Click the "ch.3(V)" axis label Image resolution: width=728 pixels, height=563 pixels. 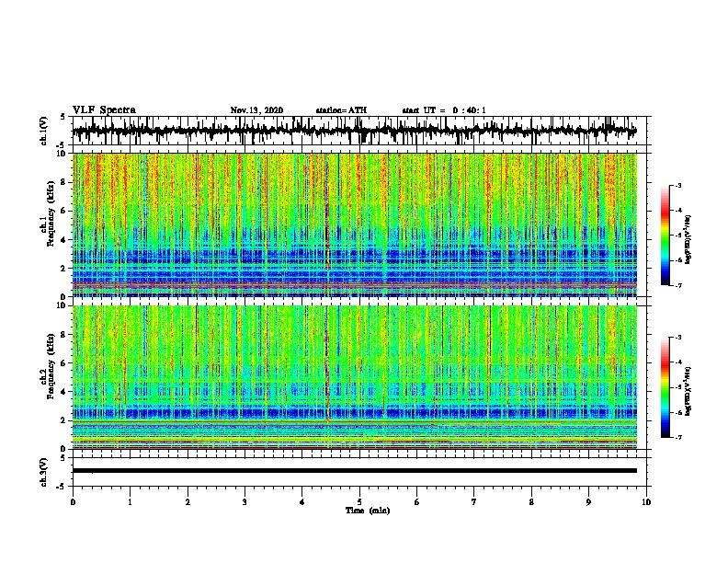tap(44, 472)
